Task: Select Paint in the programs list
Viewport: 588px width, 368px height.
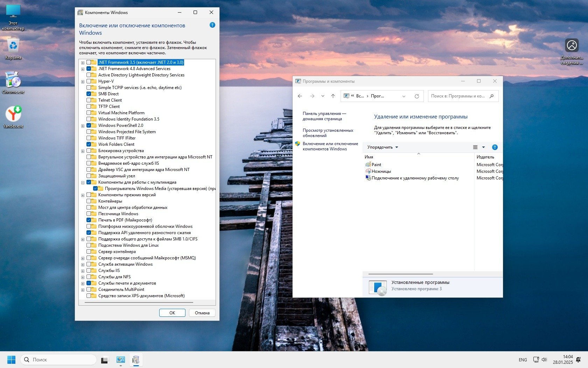Action: point(376,164)
